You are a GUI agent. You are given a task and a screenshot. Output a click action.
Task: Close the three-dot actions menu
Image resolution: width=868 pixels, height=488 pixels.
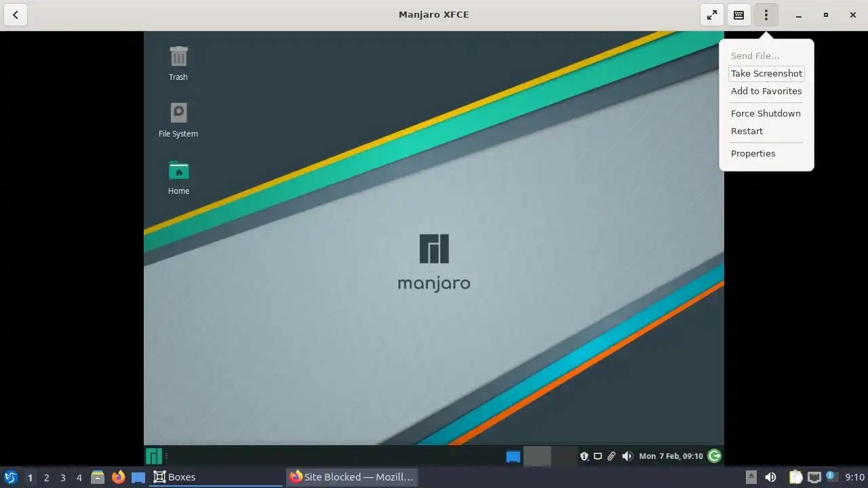(766, 15)
